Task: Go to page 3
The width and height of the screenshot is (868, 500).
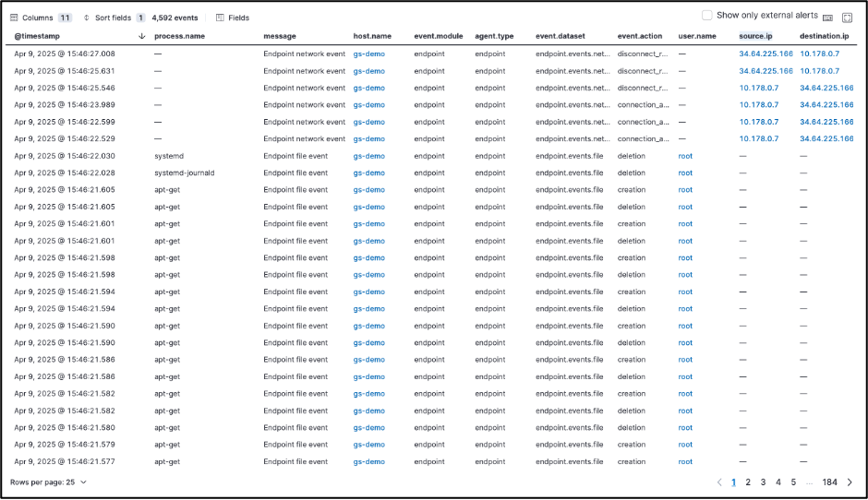Action: [763, 482]
